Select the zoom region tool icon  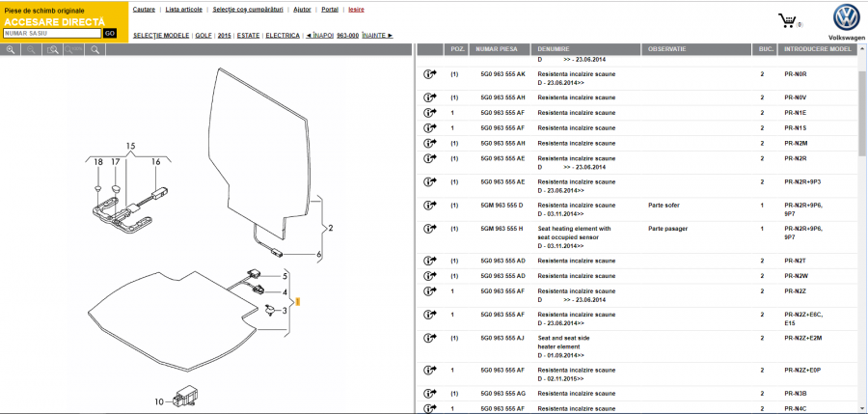[x=53, y=49]
